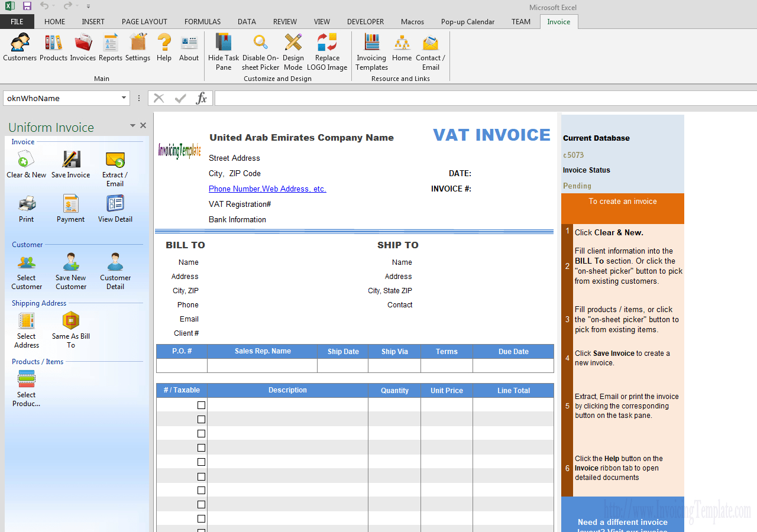Switch to the DEVELOPER tab
This screenshot has width=757, height=532.
click(365, 22)
